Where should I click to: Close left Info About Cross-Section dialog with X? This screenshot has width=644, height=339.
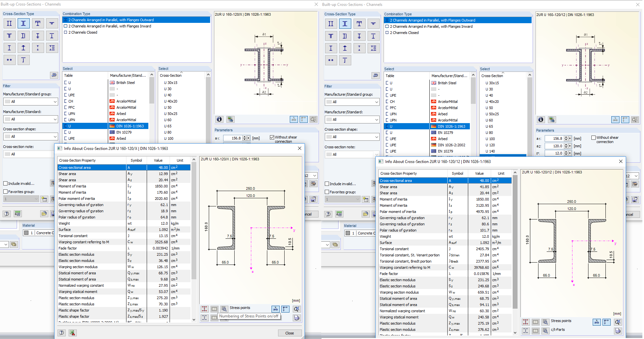point(300,148)
